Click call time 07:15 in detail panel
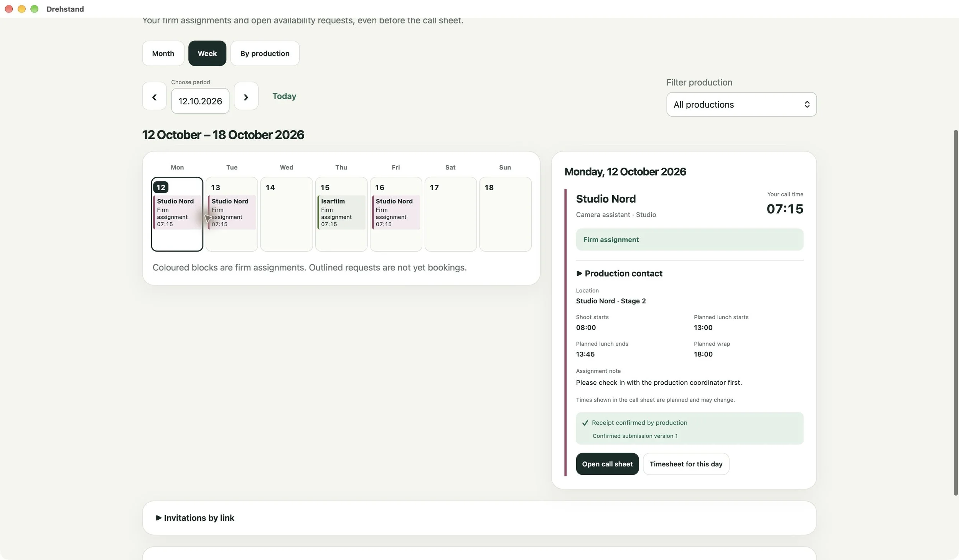 coord(785,209)
